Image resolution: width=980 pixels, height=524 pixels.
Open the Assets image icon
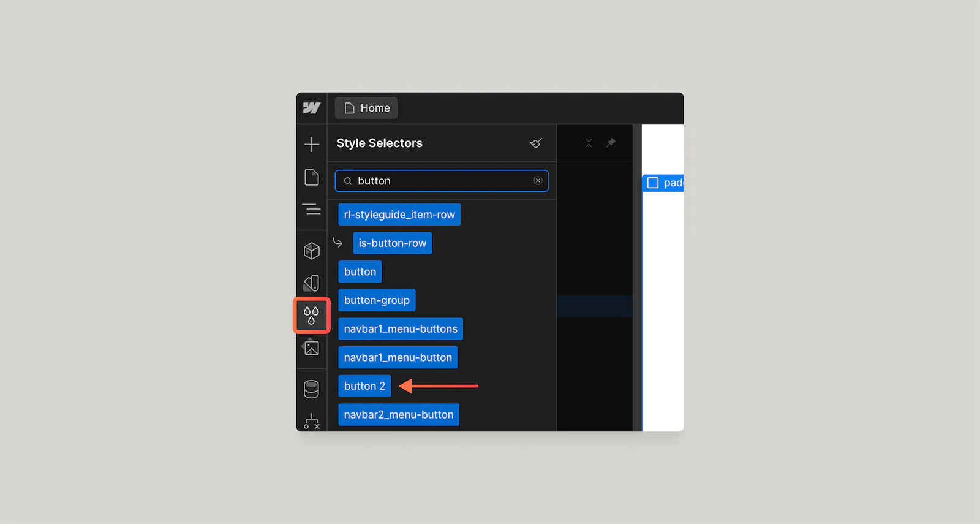[312, 347]
